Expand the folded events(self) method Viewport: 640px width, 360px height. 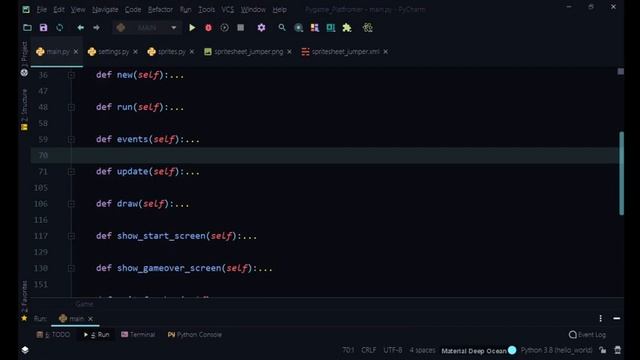[x=71, y=140]
